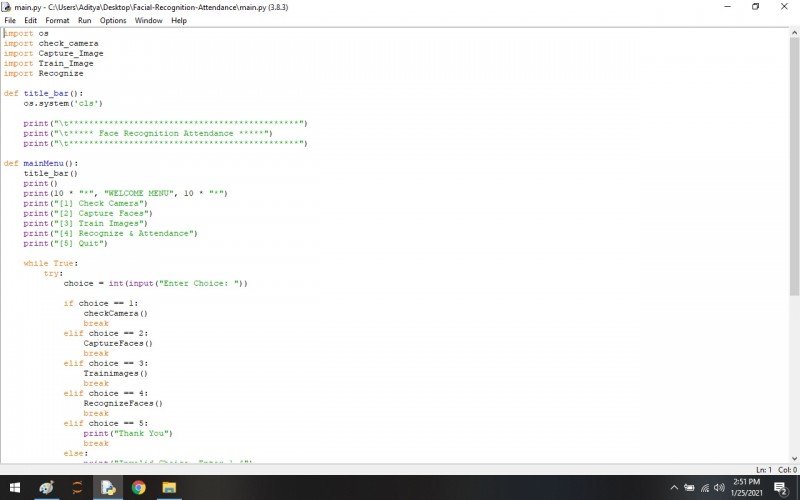
Task: Click the 'elif choice == 4:' line
Action: tap(106, 393)
